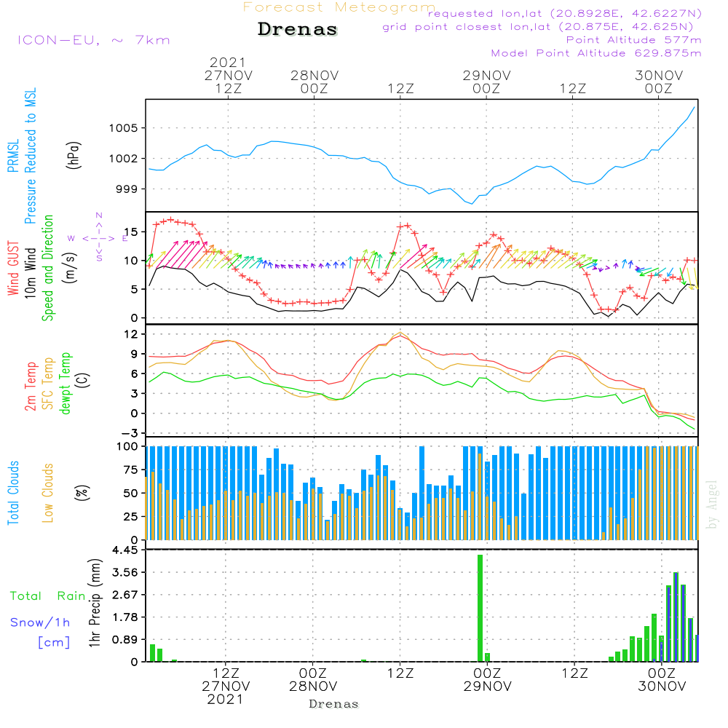Click the '(m/s)' wind unit label
This screenshot has width=728, height=728.
(x=70, y=268)
